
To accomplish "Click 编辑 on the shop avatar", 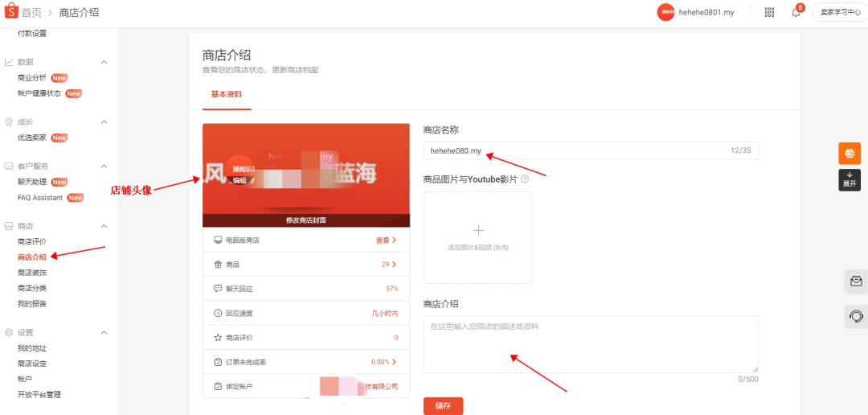I will click(x=240, y=180).
